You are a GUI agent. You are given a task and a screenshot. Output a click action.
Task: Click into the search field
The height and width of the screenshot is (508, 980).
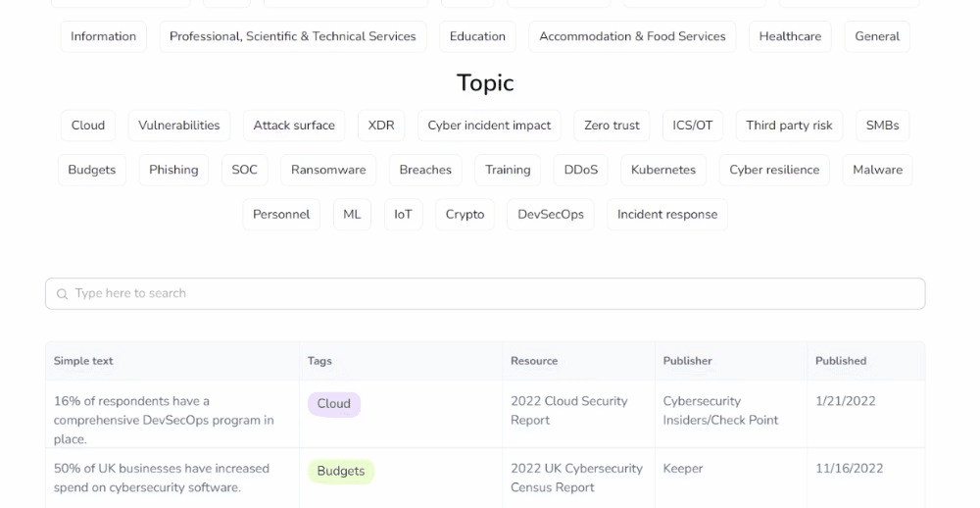point(485,293)
